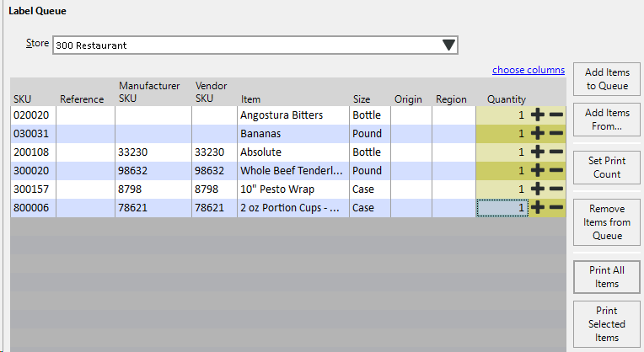
Task: Click Whole Beef Tenderl... item cell
Action: pyautogui.click(x=293, y=171)
